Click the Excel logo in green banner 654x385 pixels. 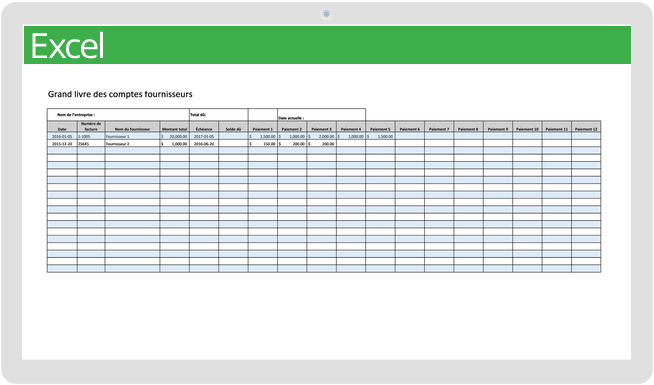point(67,46)
